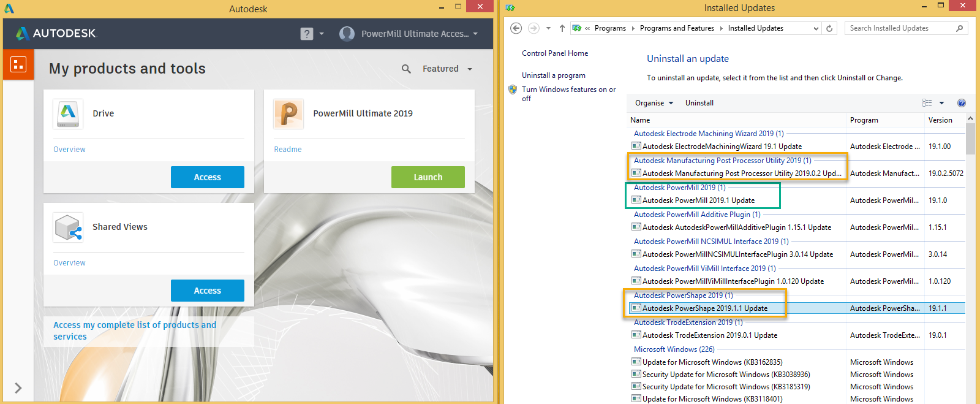Open the Drive Overview link
The width and height of the screenshot is (980, 404).
pos(69,149)
